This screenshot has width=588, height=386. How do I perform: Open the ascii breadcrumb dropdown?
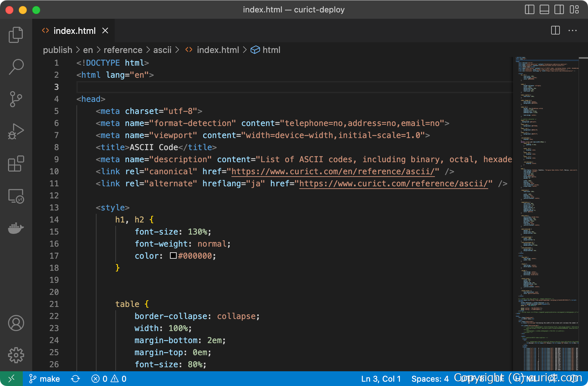pos(162,50)
